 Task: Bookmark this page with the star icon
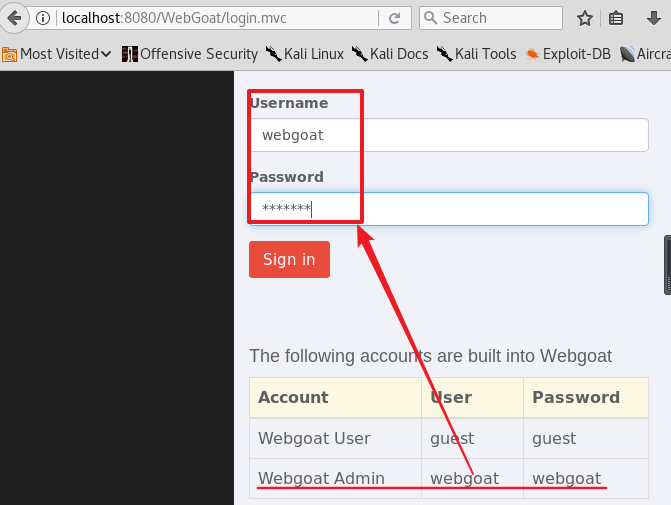tap(585, 18)
